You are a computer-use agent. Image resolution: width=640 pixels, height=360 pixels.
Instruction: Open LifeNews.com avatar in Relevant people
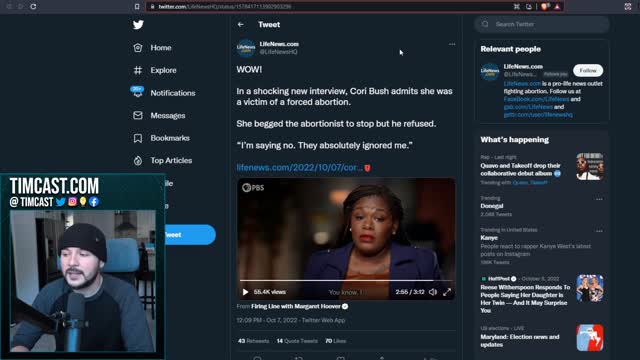(x=490, y=72)
